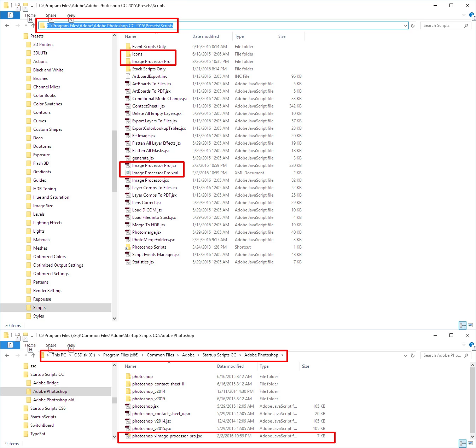Select photoshop_ximage_processor_pro.jsx script icon
The image size is (476, 448).
click(128, 436)
